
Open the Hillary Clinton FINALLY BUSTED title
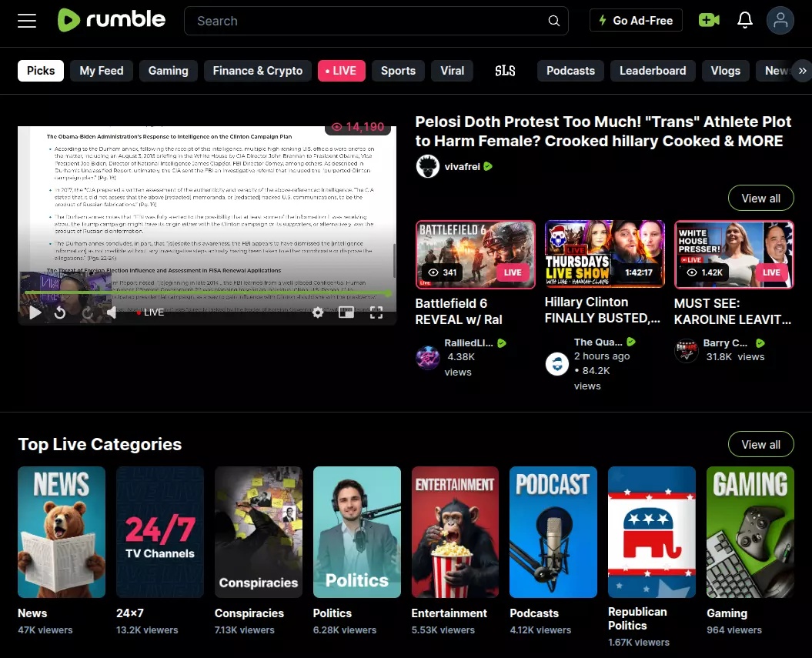[603, 310]
